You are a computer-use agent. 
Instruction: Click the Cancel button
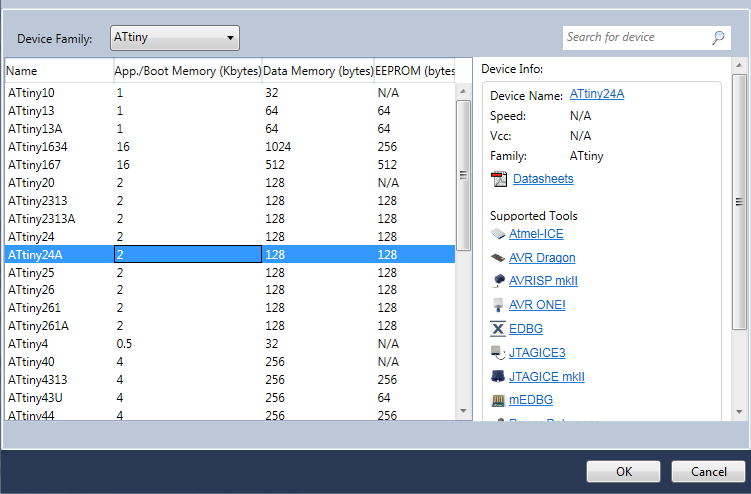[x=708, y=471]
